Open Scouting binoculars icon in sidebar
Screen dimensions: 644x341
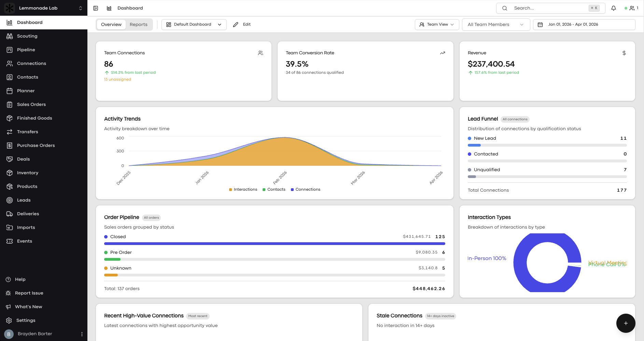(x=10, y=36)
